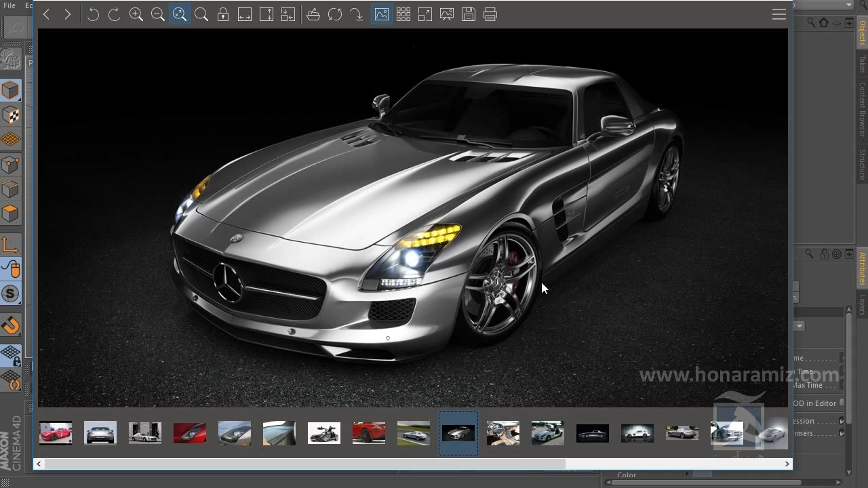This screenshot has width=868, height=488.
Task: Click the bowl-shaped toolbar icon
Action: pyautogui.click(x=313, y=14)
